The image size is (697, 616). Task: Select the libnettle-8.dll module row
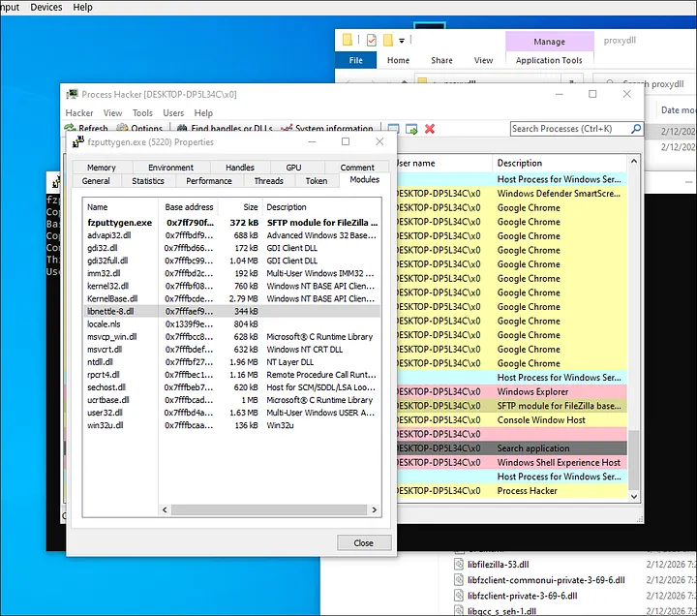(x=232, y=311)
